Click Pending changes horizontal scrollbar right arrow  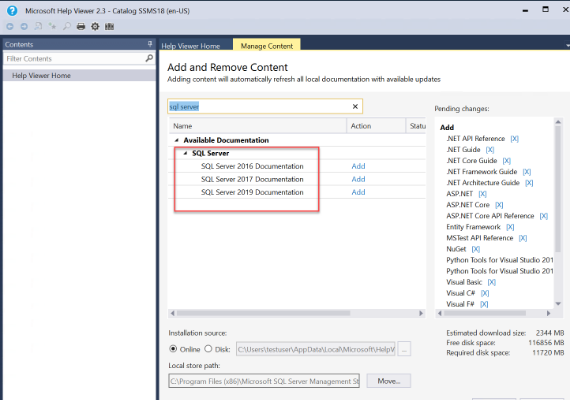[x=549, y=313]
